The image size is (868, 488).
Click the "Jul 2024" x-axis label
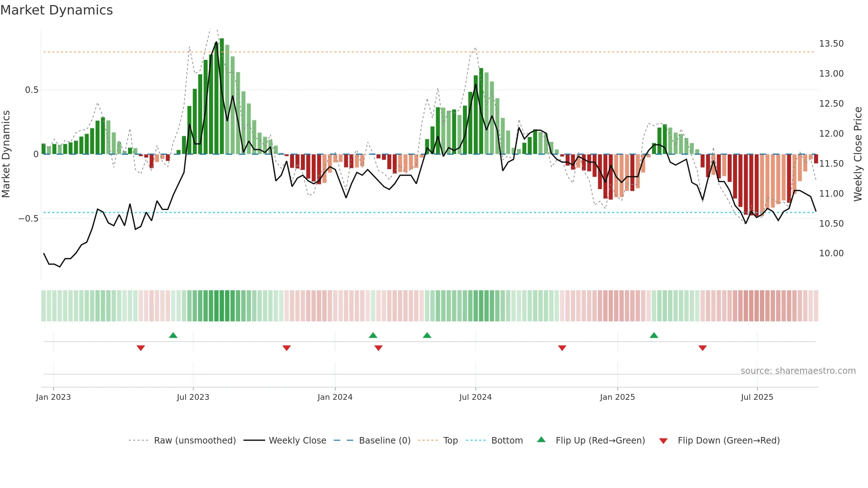click(476, 397)
